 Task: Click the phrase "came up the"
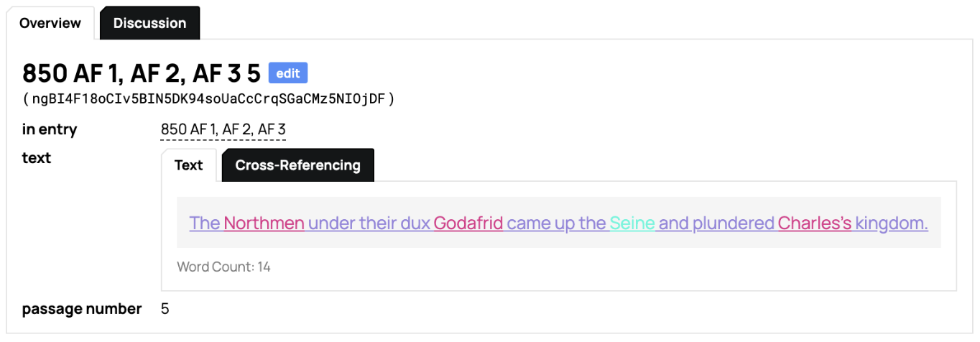point(556,223)
